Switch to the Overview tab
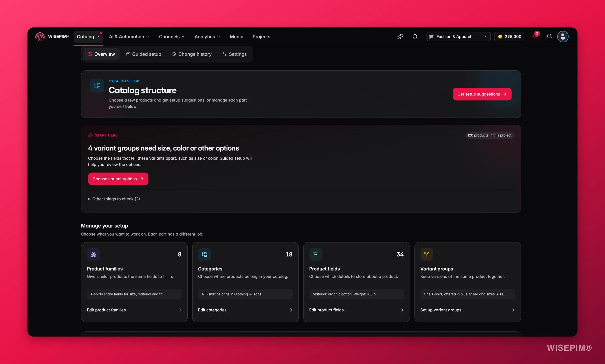 [101, 54]
